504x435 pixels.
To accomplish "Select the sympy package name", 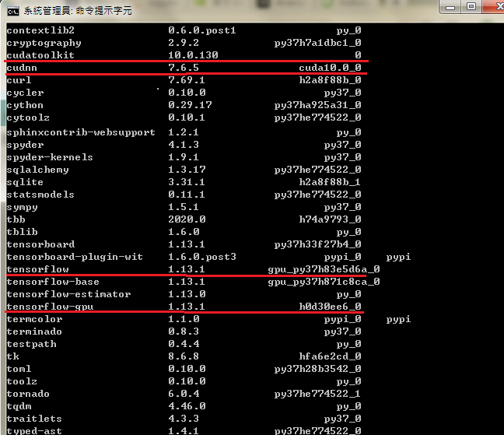I will 22,207.
